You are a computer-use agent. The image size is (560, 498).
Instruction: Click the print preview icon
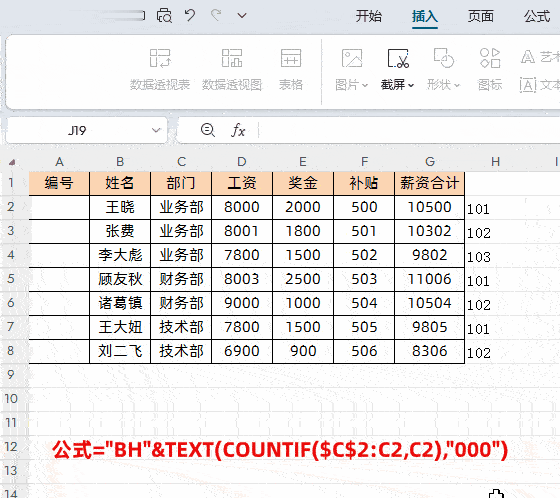(x=164, y=16)
